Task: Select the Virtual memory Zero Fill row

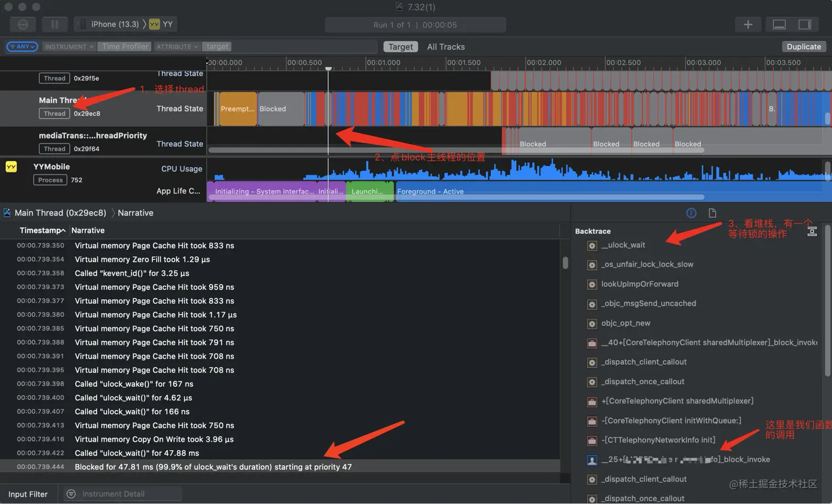Action: [x=280, y=259]
